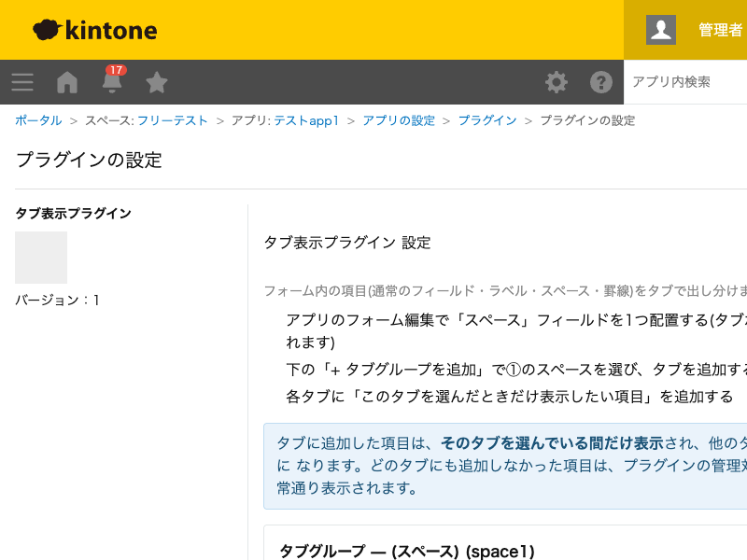Follow the アプリの設定 breadcrumb link
The height and width of the screenshot is (560, 747).
click(399, 120)
